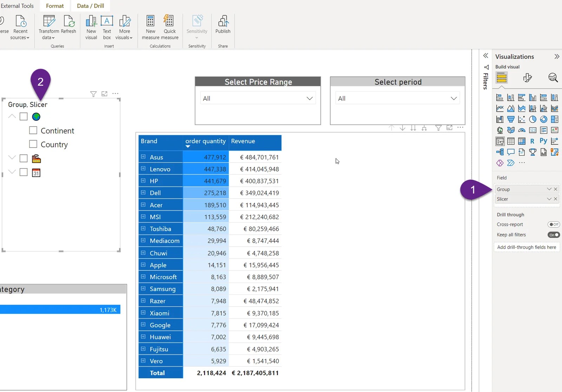Expand the Asus row in the table

click(x=143, y=157)
